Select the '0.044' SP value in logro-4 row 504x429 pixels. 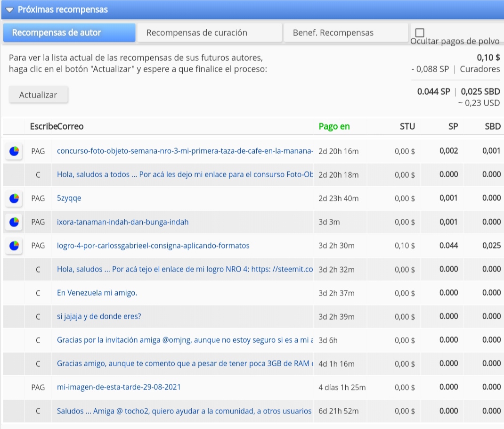[448, 246]
